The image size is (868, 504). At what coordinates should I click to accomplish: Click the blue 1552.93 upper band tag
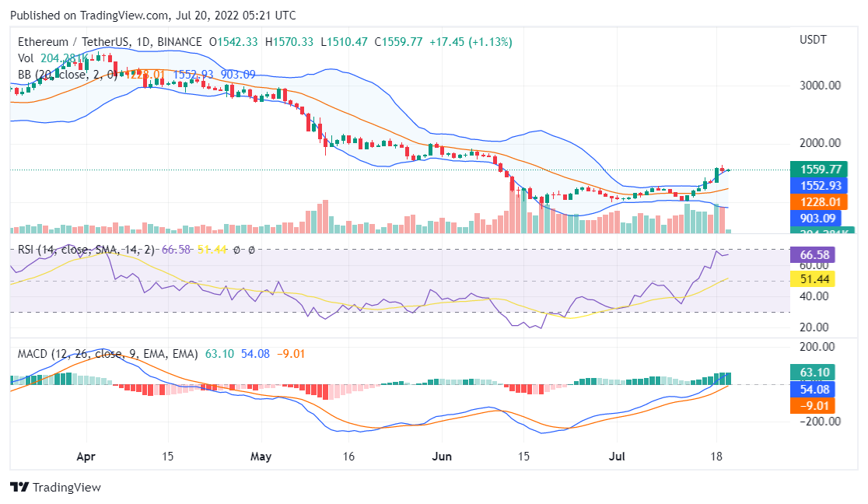tap(821, 185)
